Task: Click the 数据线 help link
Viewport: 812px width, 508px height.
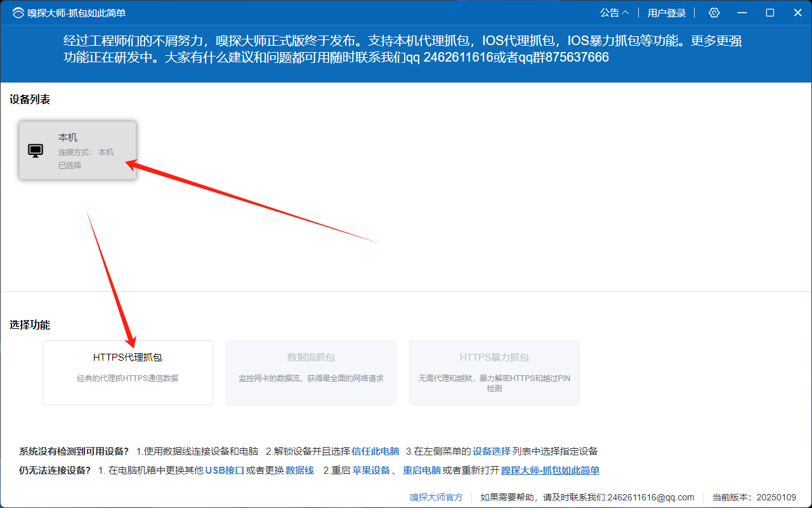Action: click(299, 471)
